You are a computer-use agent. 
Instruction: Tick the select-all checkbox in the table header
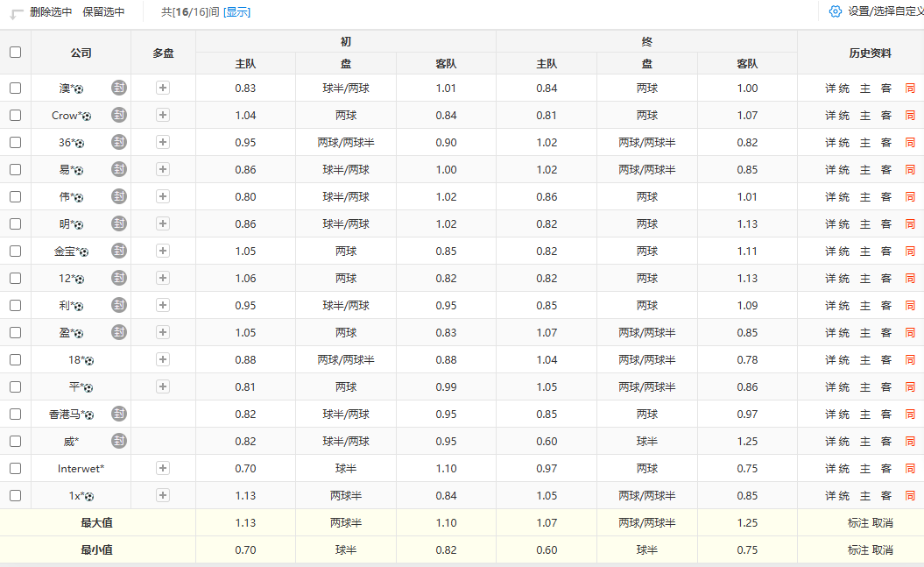pos(15,52)
